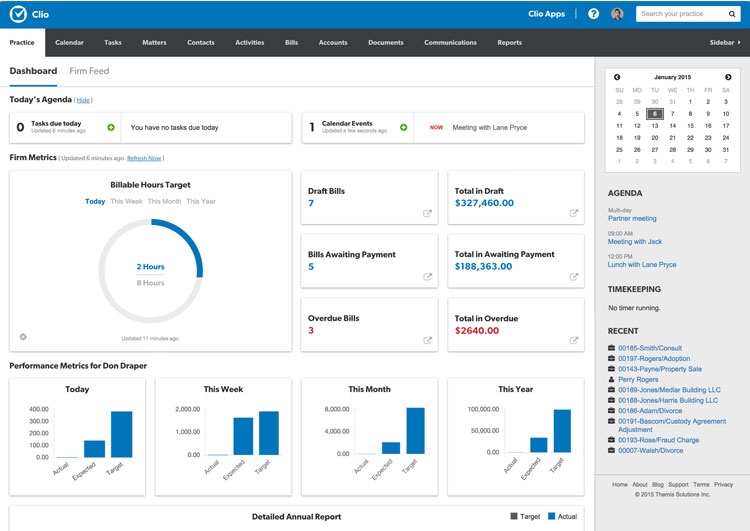
Task: Click the Clio checkmark logo
Action: 18,14
